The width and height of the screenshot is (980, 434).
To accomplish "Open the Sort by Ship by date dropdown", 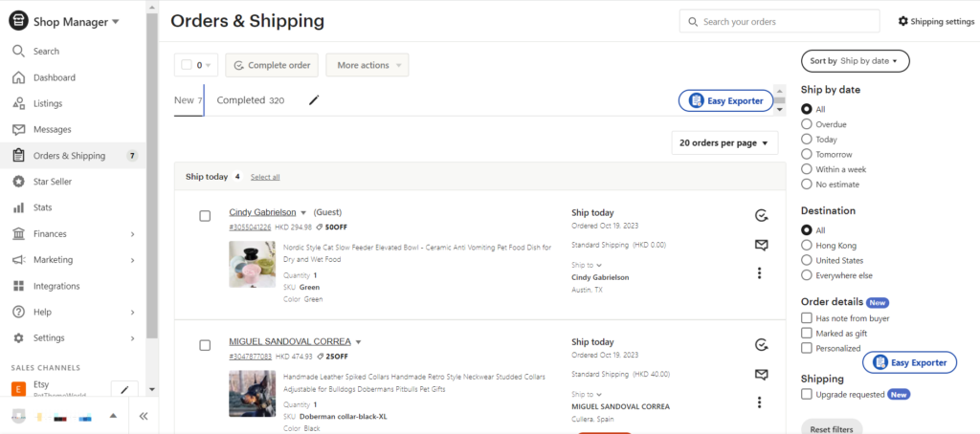I will pyautogui.click(x=855, y=61).
